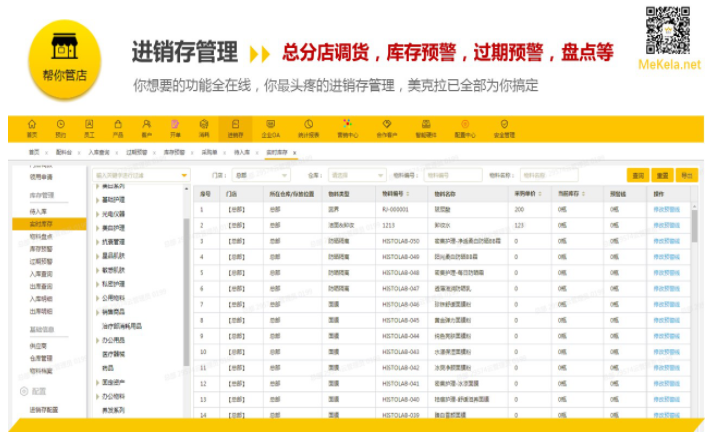The width and height of the screenshot is (711, 444).
Task: Switch to the 首页 tab in the tab strip
Action: [x=34, y=152]
